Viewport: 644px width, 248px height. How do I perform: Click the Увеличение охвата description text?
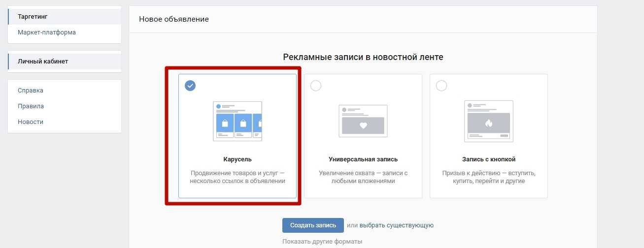point(363,177)
